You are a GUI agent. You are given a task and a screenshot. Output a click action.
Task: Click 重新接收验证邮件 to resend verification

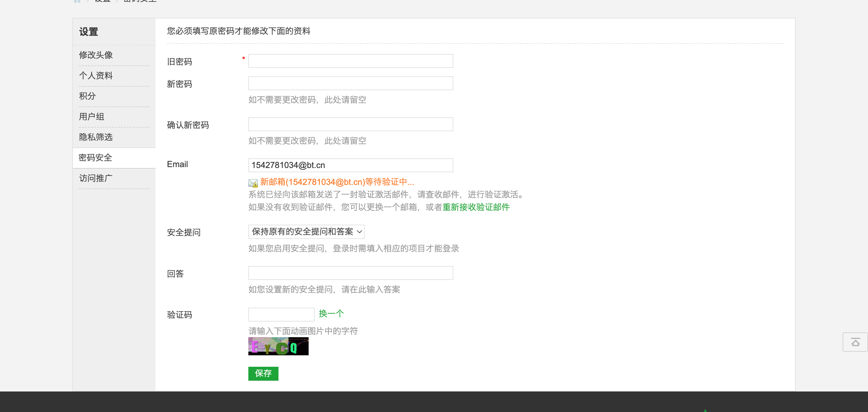476,207
